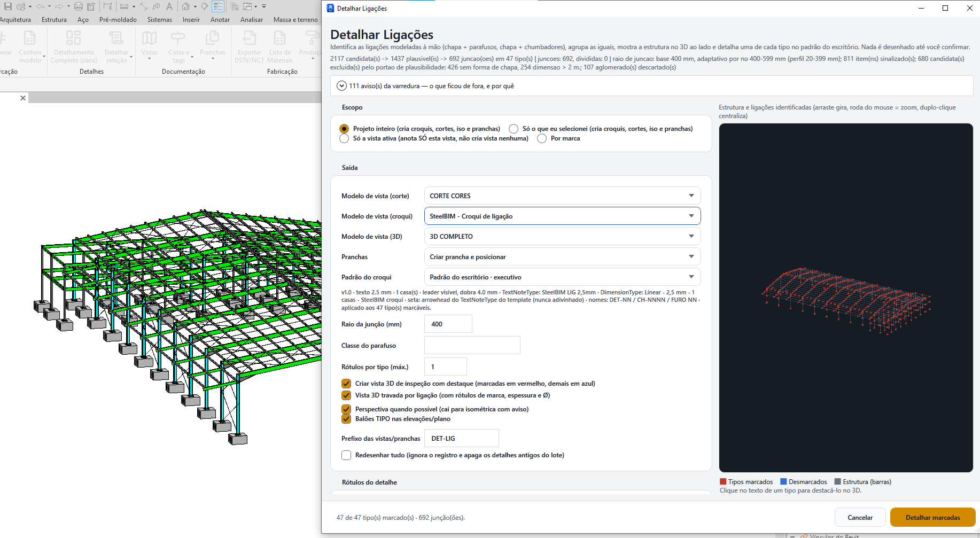Click Lista de Materiais ribbon icon
Viewport: 980px width, 538px height.
click(279, 38)
